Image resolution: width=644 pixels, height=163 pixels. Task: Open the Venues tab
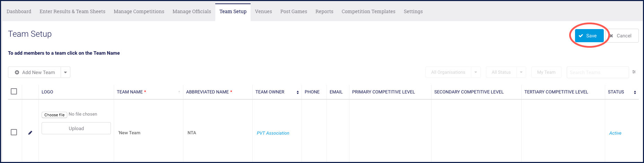263,11
